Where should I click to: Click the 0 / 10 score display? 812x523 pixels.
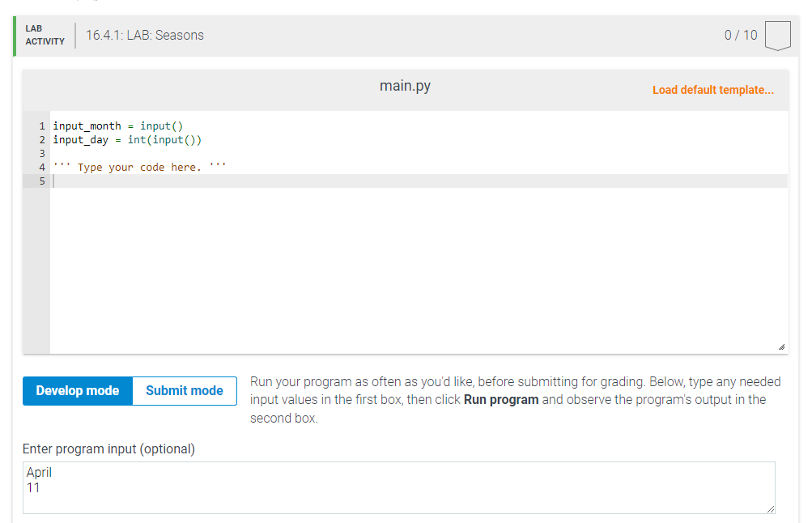[740, 35]
